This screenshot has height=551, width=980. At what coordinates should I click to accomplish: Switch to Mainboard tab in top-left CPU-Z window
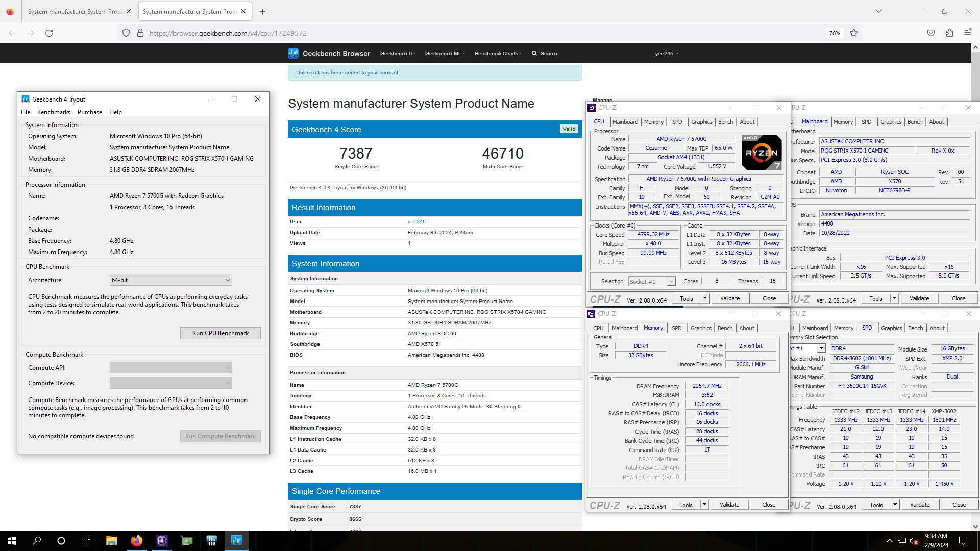pyautogui.click(x=625, y=122)
